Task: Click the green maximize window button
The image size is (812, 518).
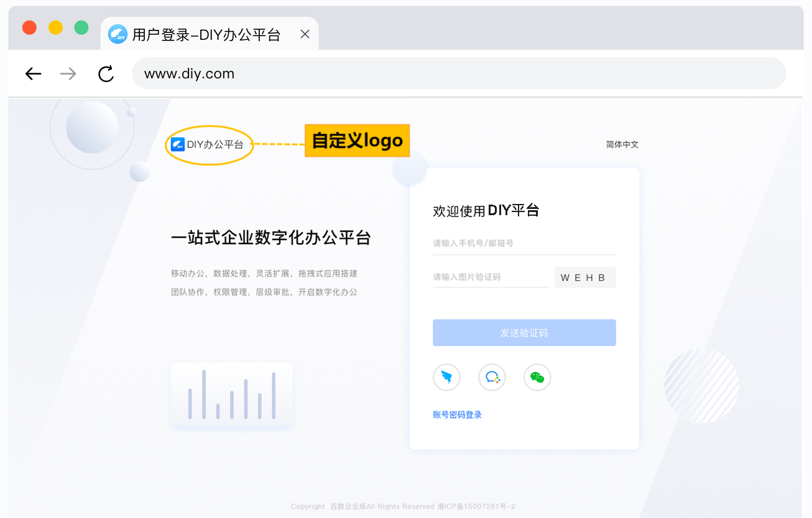Action: click(x=81, y=27)
